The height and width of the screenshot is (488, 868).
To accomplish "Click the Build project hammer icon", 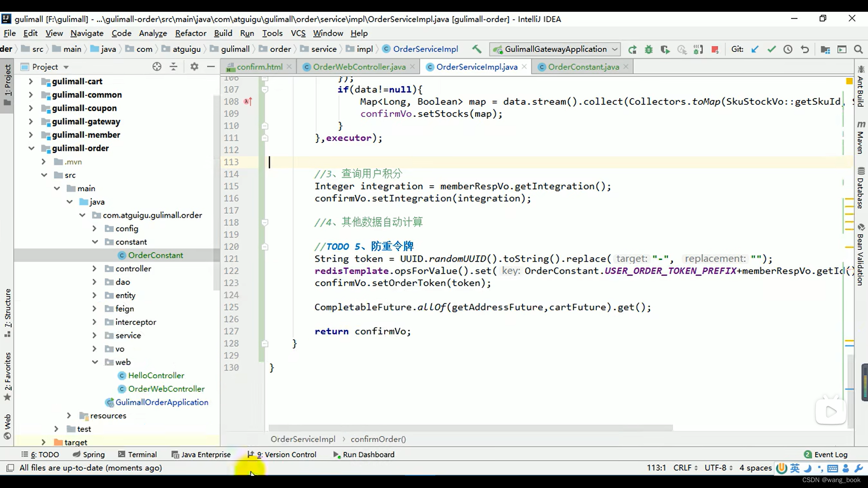I will click(x=476, y=49).
